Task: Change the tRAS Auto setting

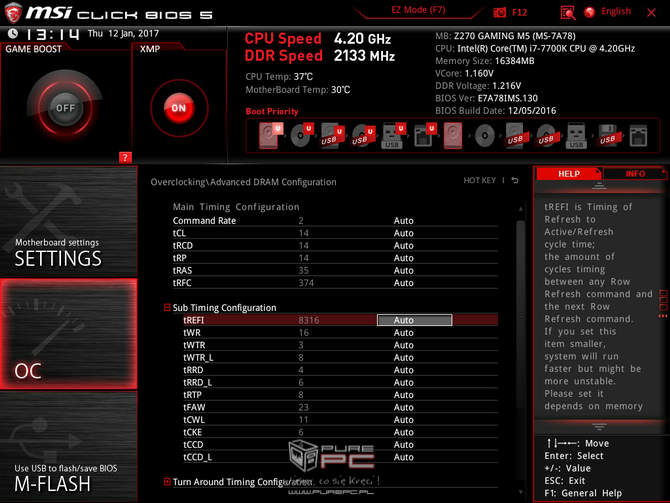Action: point(403,270)
